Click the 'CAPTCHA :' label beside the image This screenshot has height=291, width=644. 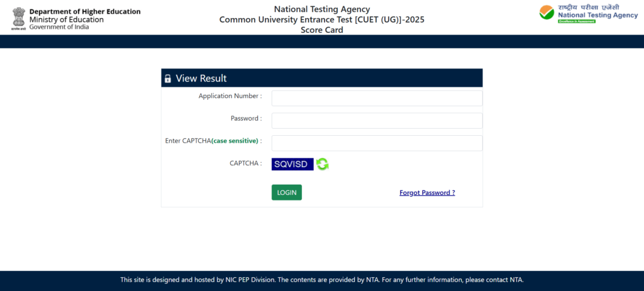(x=246, y=163)
